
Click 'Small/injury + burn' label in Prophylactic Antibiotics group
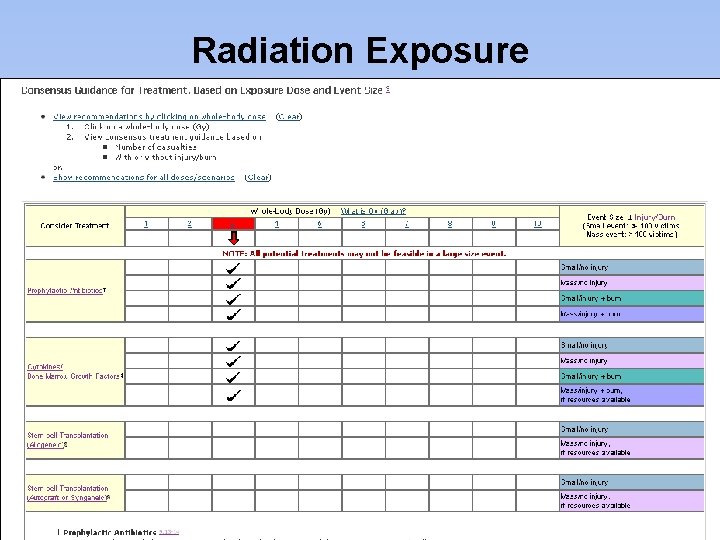pos(591,298)
